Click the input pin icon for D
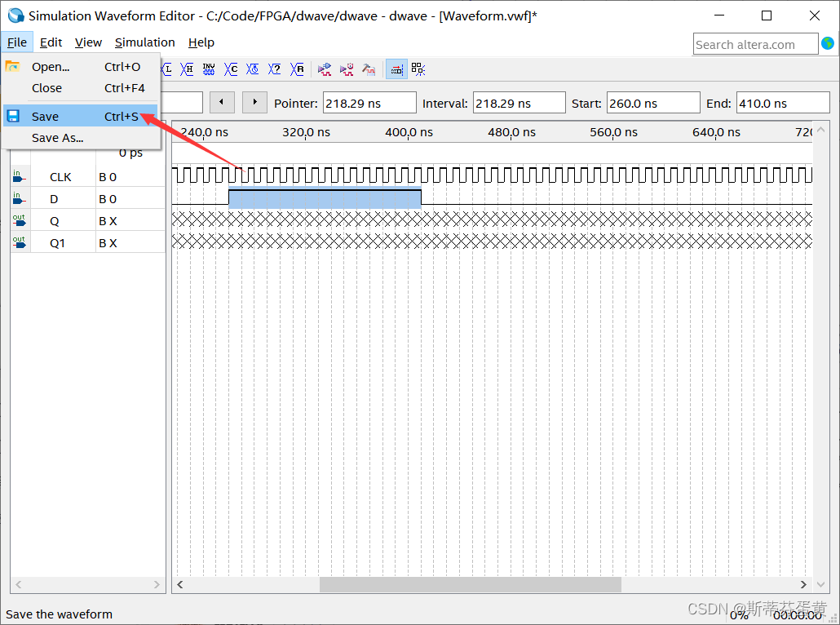 (19, 198)
